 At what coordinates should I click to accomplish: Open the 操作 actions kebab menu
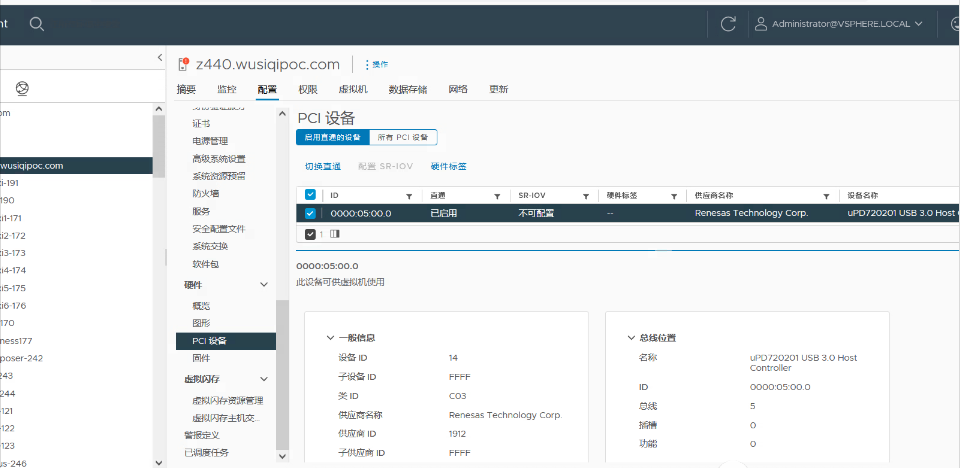coord(376,64)
